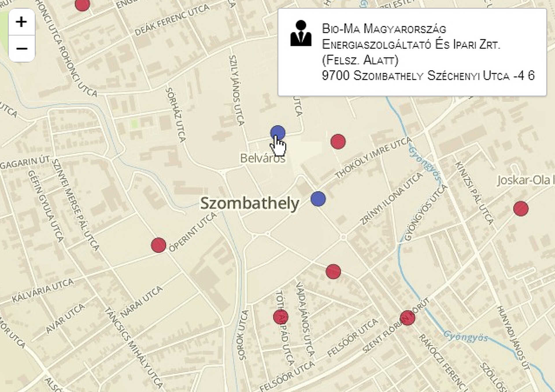
Task: Open red marker beside Óperint utca label
Action: tap(158, 245)
